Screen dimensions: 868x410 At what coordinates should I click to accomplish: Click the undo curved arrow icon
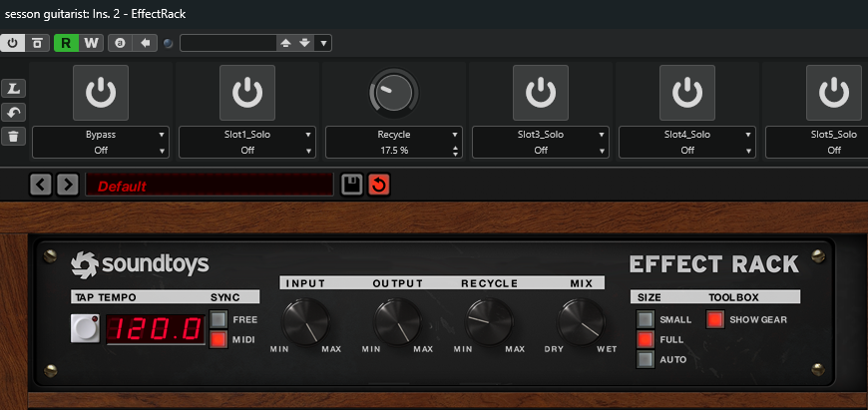click(x=13, y=113)
